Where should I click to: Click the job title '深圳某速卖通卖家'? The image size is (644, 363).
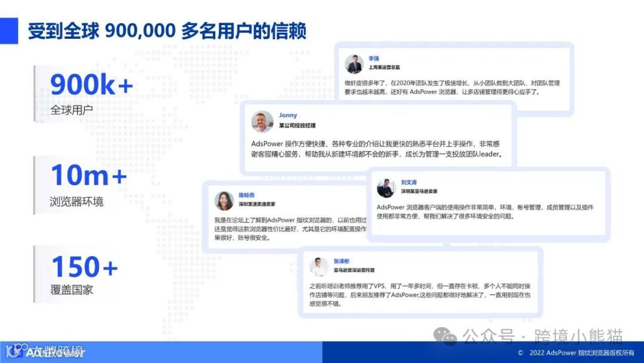pyautogui.click(x=257, y=204)
